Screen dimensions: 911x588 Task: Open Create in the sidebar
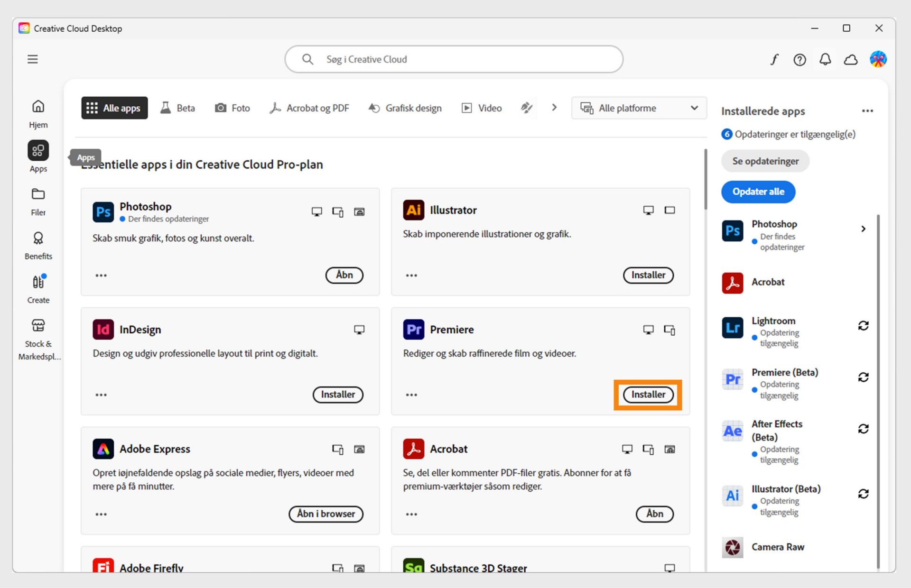[38, 289]
